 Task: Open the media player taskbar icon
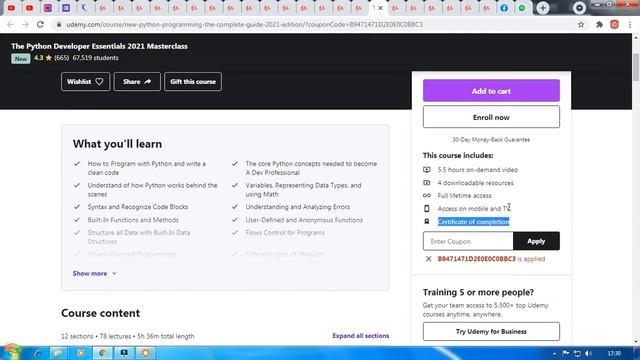81,353
